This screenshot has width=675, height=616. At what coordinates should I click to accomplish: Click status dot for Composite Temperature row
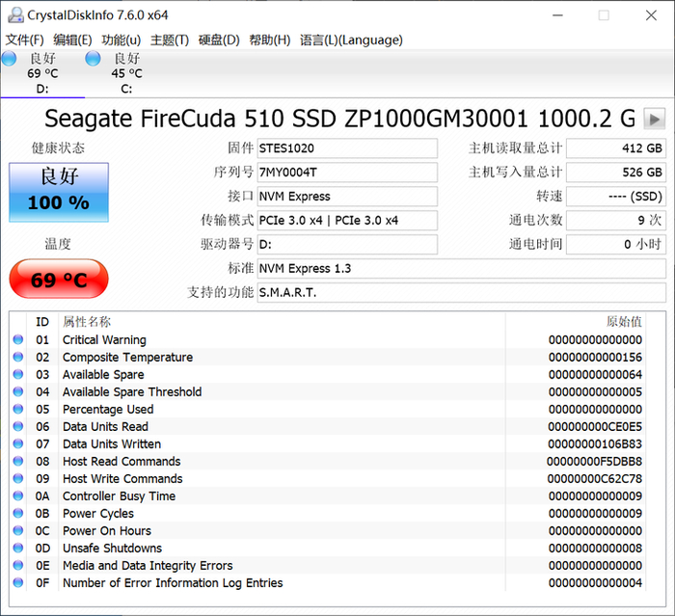[18, 357]
